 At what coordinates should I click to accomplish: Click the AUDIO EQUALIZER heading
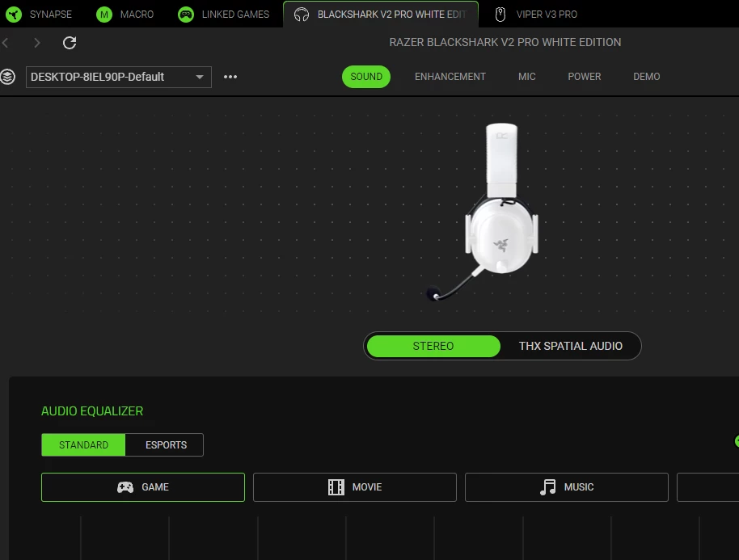[92, 411]
